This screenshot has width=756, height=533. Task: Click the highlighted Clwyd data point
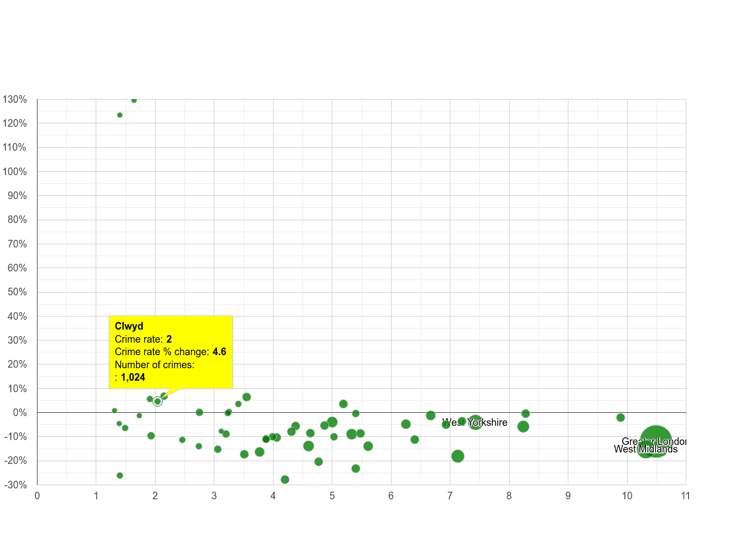point(158,401)
